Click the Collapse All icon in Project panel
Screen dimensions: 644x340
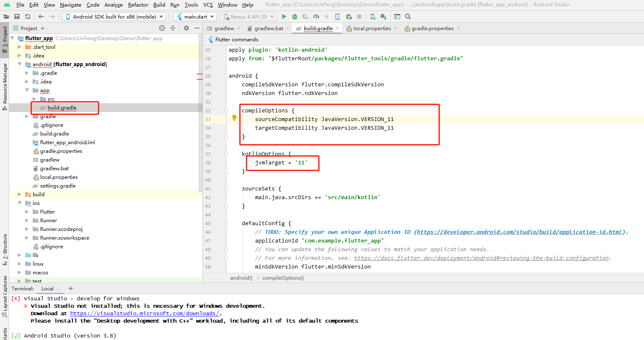coord(173,28)
